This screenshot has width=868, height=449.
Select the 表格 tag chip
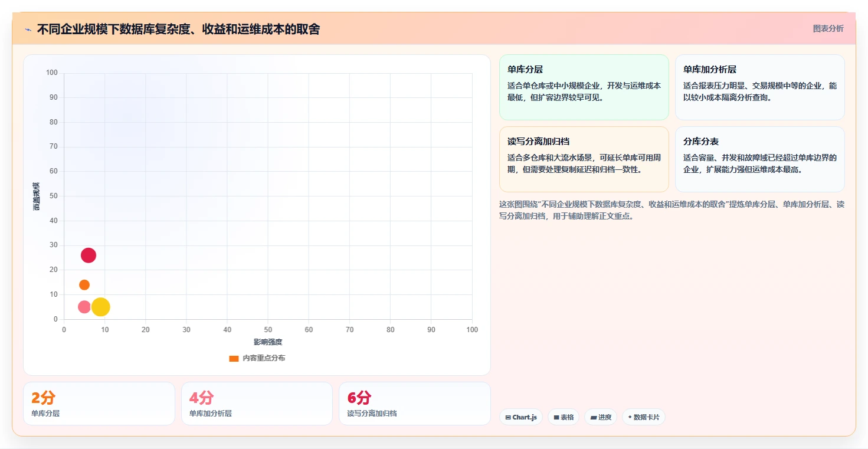tap(564, 417)
